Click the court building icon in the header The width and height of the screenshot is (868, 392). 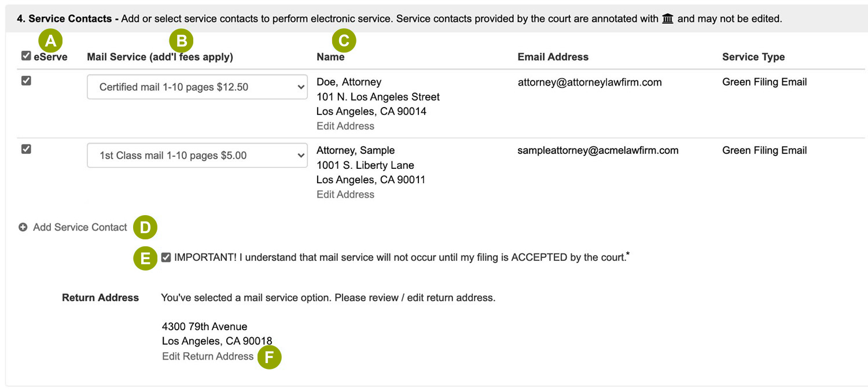tap(667, 19)
